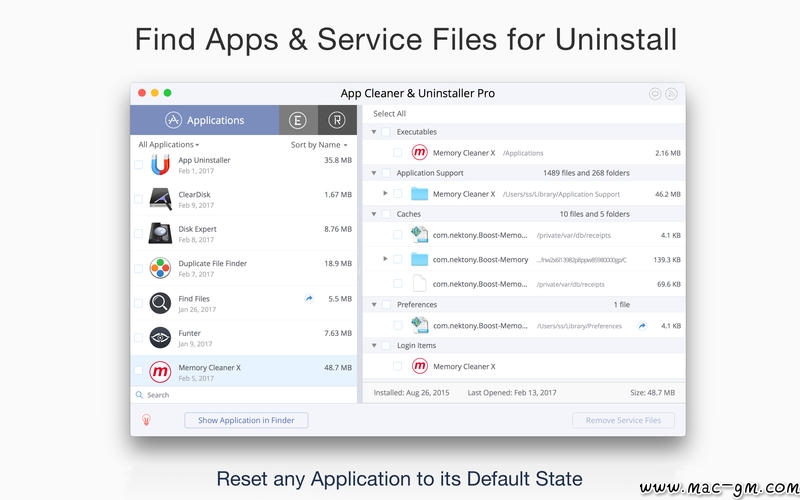Image resolution: width=800 pixels, height=500 pixels.
Task: Click the search magnifier icon
Action: click(139, 395)
